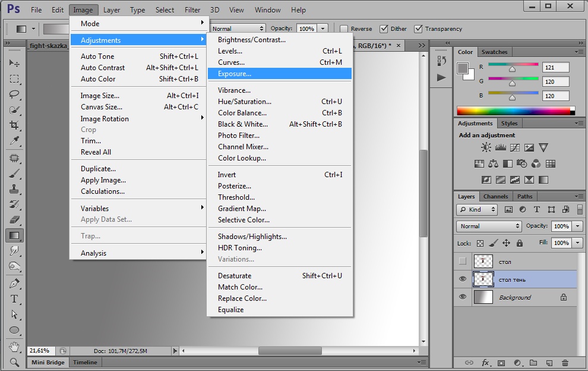The height and width of the screenshot is (371, 588).
Task: Hide the Background layer
Action: pyautogui.click(x=462, y=297)
